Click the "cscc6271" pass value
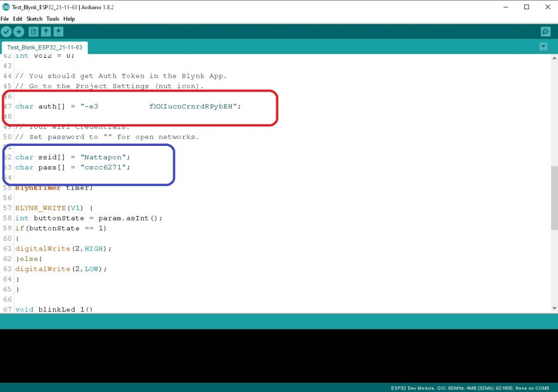 (x=103, y=167)
